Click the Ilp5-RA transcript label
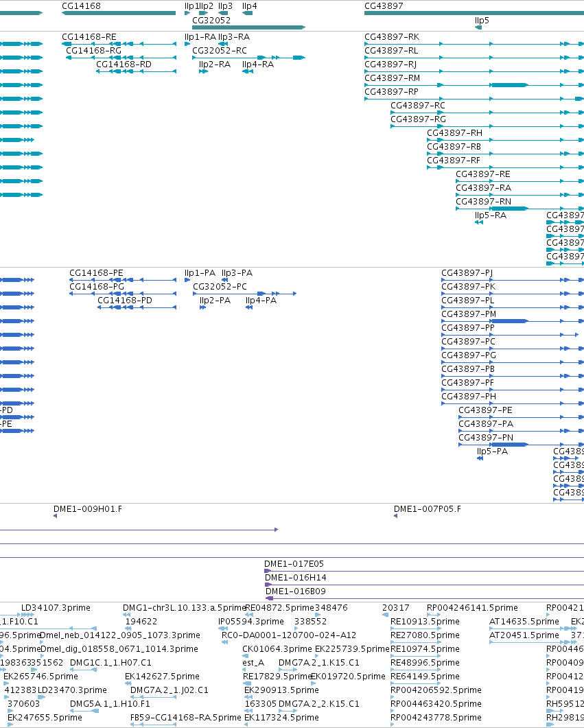This screenshot has height=728, width=584. click(x=491, y=215)
